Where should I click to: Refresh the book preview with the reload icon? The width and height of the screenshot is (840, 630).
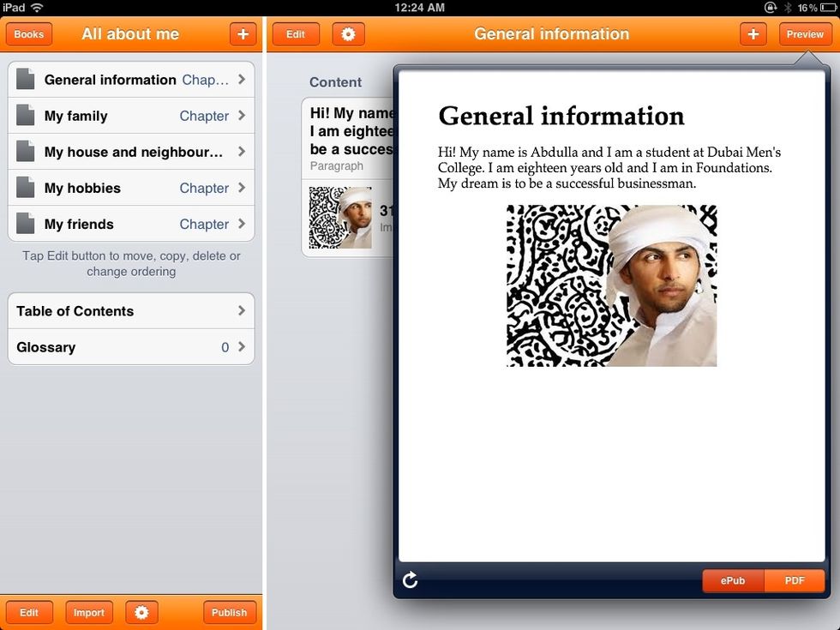(x=410, y=580)
